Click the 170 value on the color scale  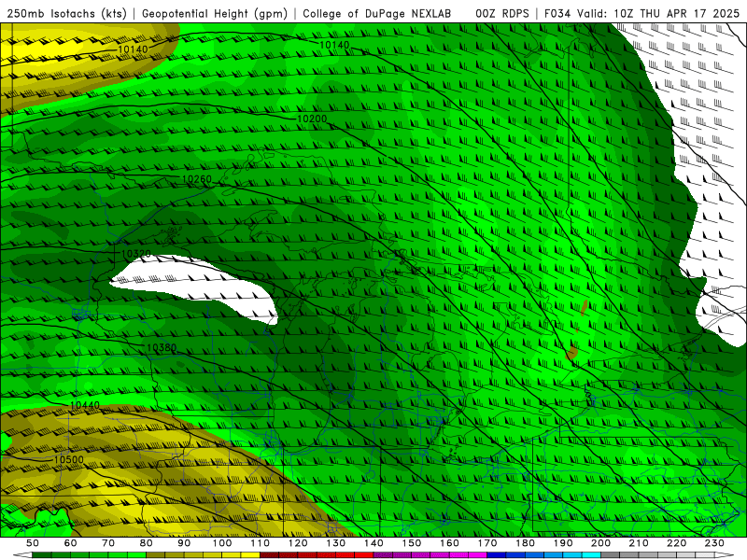click(x=487, y=543)
